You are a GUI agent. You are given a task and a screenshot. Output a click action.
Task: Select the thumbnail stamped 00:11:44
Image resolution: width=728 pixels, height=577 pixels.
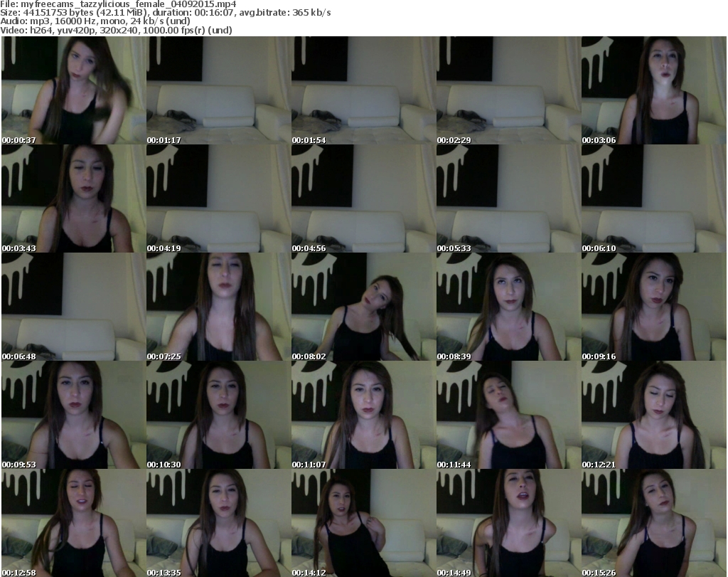tap(509, 415)
